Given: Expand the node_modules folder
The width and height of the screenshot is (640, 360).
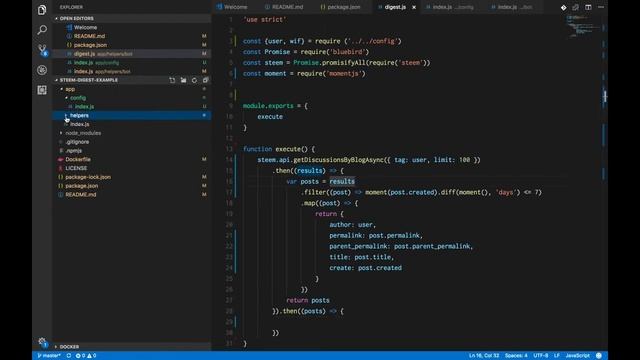Looking at the screenshot, I should tap(83, 133).
